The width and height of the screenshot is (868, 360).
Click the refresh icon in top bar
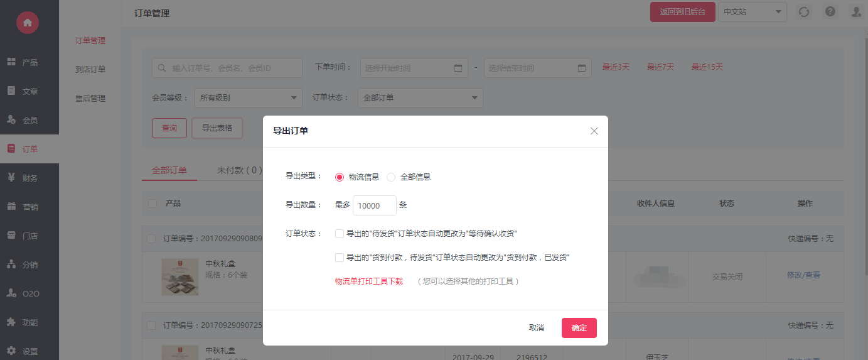(x=804, y=12)
